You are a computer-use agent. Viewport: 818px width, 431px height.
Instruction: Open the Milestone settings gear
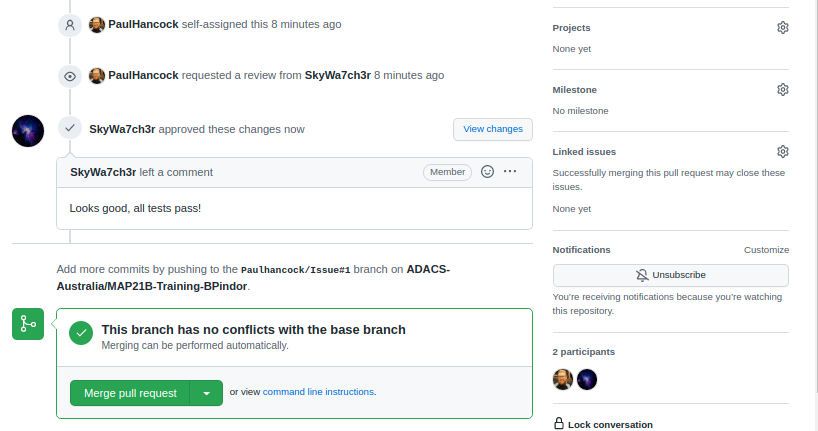click(783, 90)
